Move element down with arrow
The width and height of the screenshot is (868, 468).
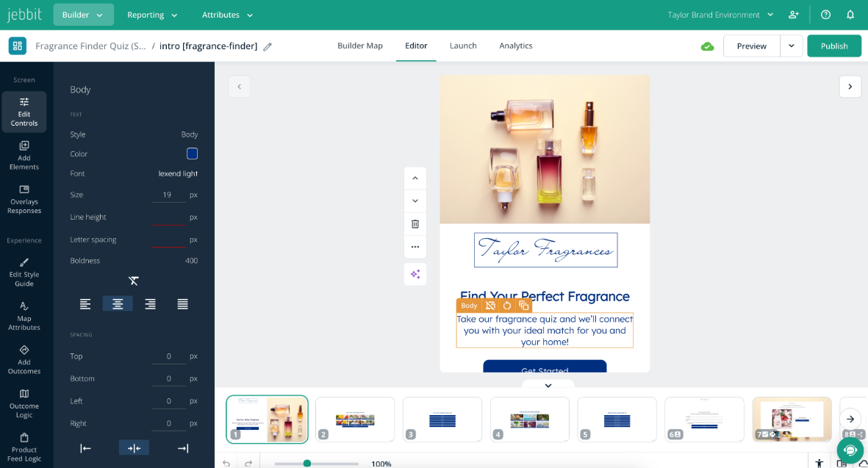[415, 201]
